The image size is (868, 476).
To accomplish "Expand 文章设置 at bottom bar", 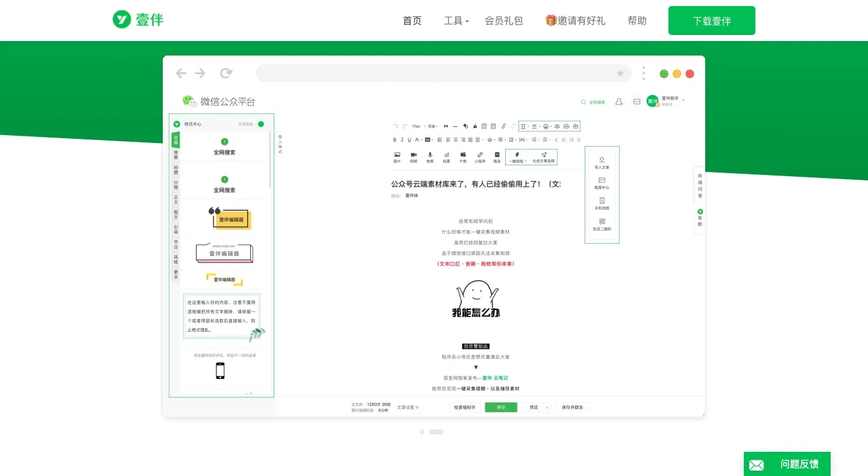I will coord(407,407).
